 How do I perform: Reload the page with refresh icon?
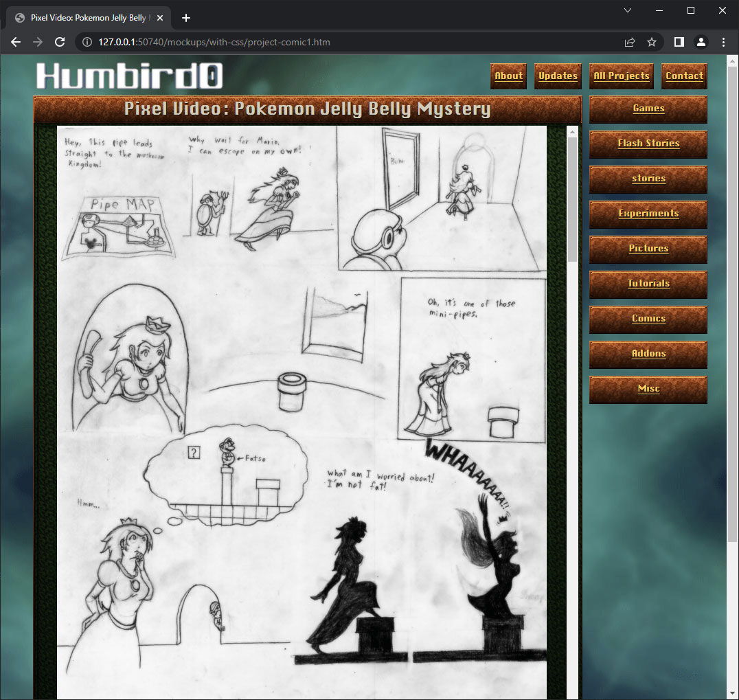[60, 42]
